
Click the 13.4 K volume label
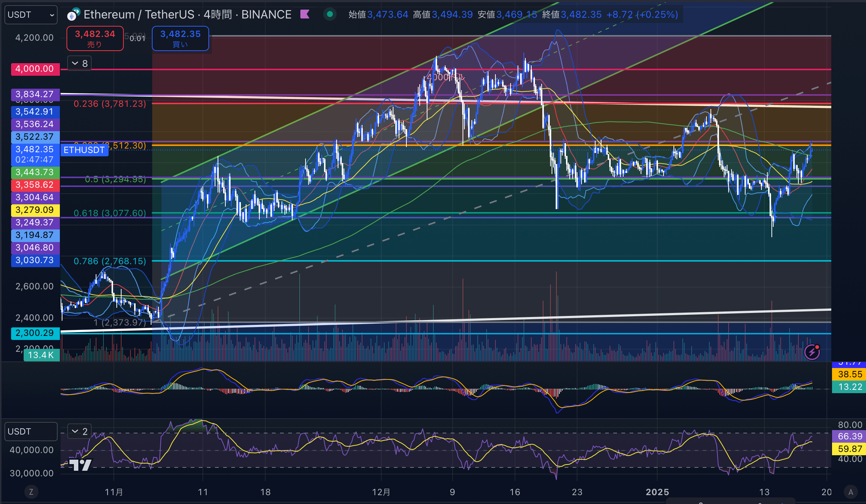pos(41,355)
